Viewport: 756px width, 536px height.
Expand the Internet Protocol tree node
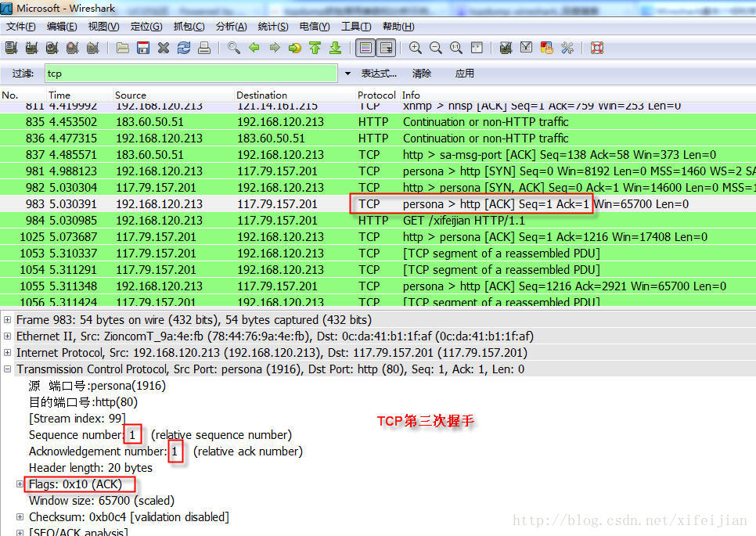tap(7, 352)
